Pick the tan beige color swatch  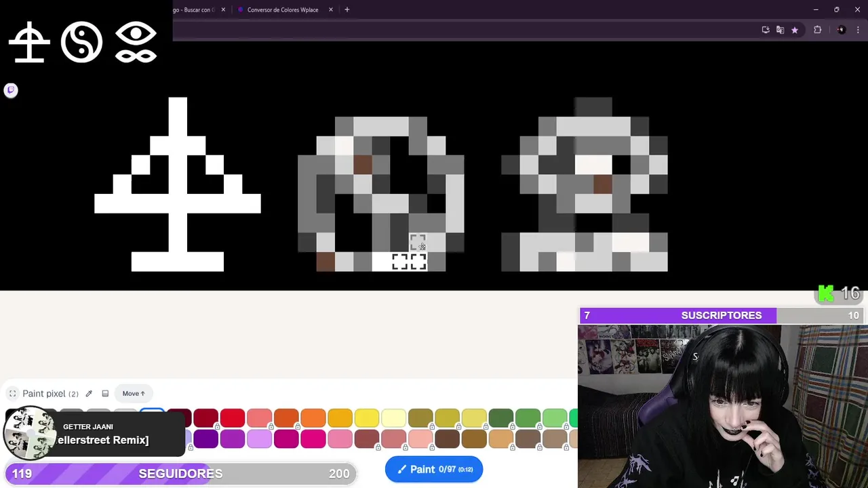[x=501, y=439]
